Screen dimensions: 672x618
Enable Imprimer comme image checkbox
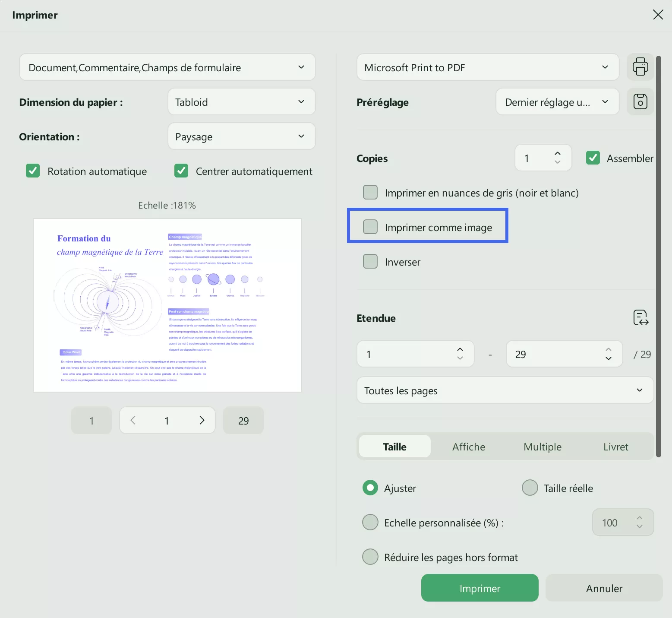[x=370, y=227]
